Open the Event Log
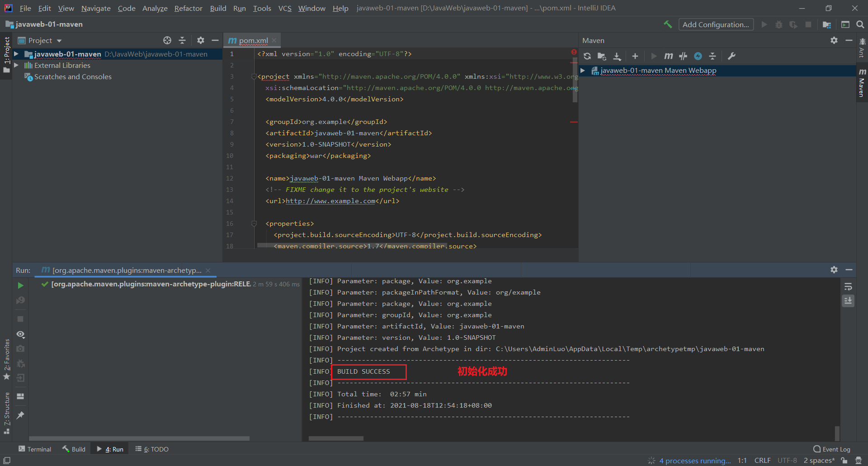 pos(832,449)
